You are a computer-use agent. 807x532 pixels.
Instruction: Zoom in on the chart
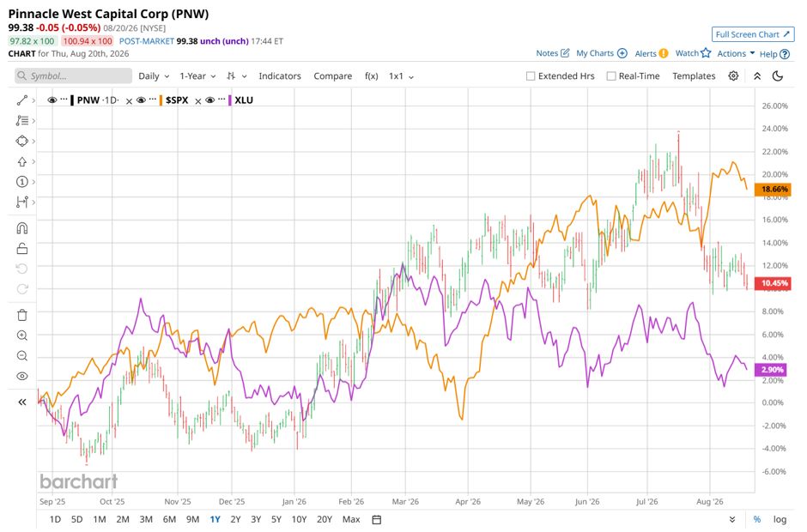coord(22,336)
